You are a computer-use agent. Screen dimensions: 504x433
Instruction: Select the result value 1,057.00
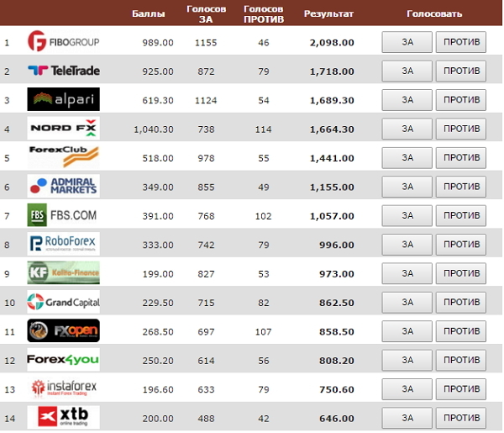click(x=332, y=216)
